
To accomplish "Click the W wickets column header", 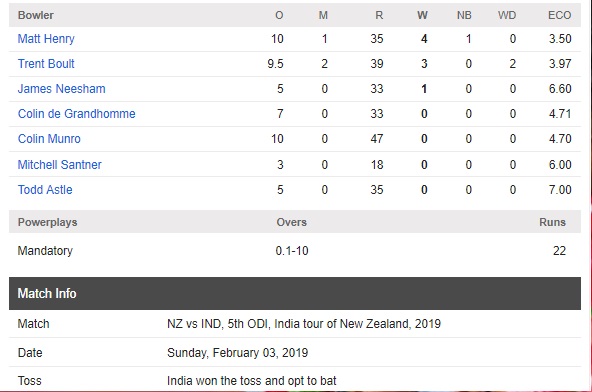I will [x=422, y=15].
